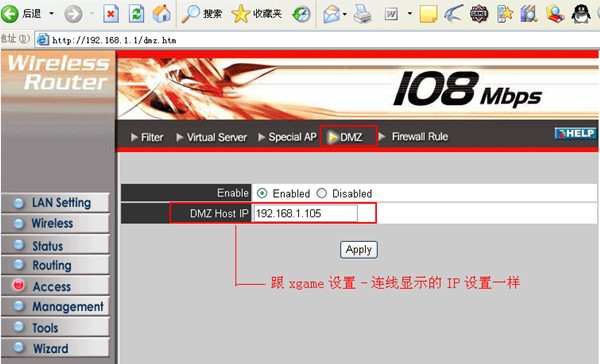This screenshot has height=364, width=600.
Task: Click the Wireless Router logo
Action: point(58,73)
